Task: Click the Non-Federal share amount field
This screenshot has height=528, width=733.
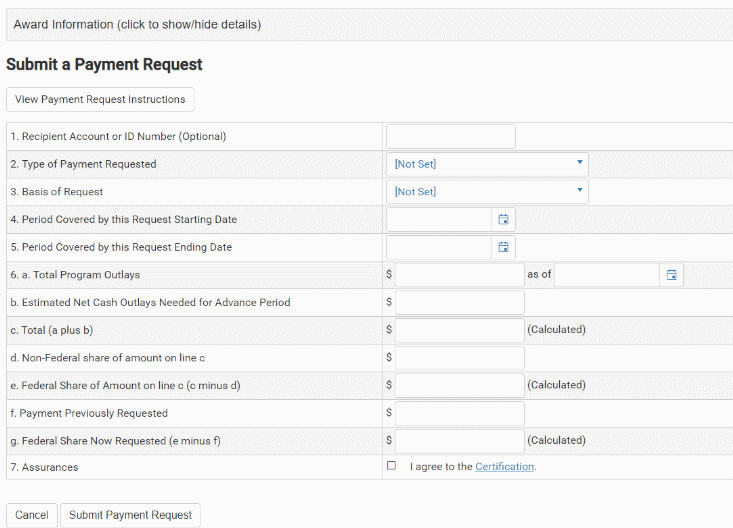Action: coord(459,357)
